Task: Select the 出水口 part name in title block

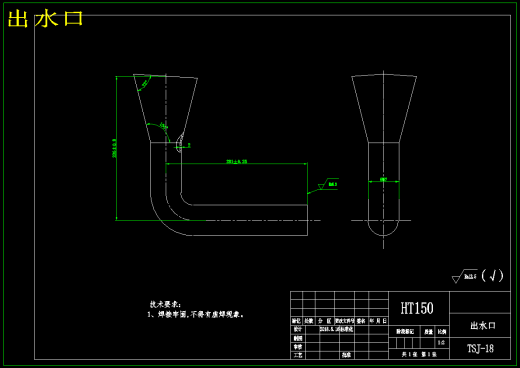Action: pyautogui.click(x=483, y=325)
